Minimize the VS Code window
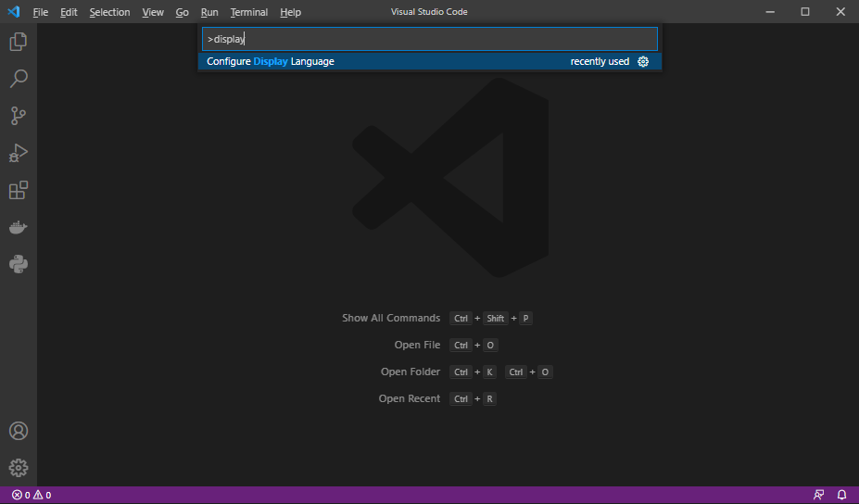Screen dimensions: 859x504 [x=770, y=11]
